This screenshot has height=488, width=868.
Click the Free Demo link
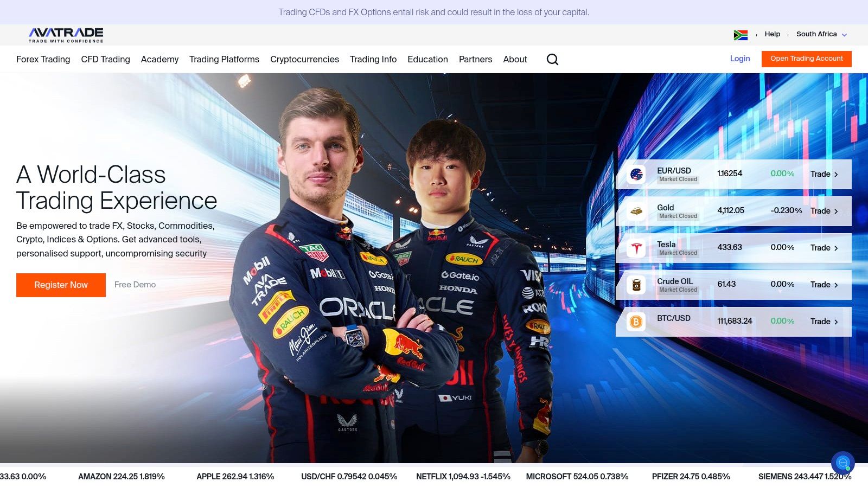click(x=135, y=285)
